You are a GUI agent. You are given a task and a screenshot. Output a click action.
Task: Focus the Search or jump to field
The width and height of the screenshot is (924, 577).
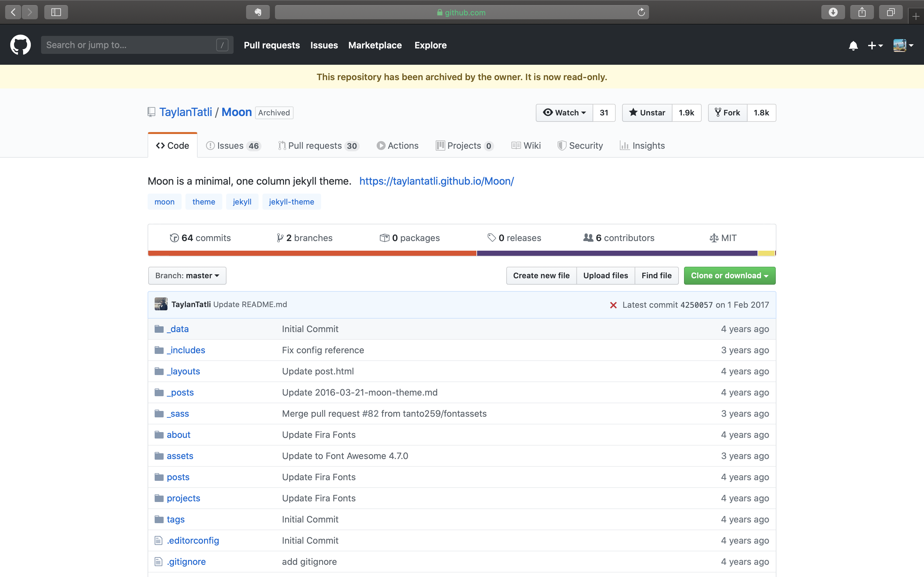tap(130, 45)
